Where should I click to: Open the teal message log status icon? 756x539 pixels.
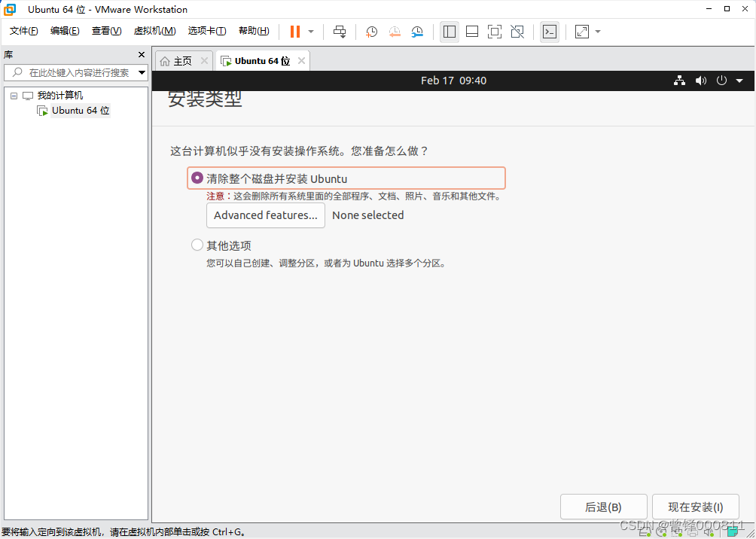point(733,531)
